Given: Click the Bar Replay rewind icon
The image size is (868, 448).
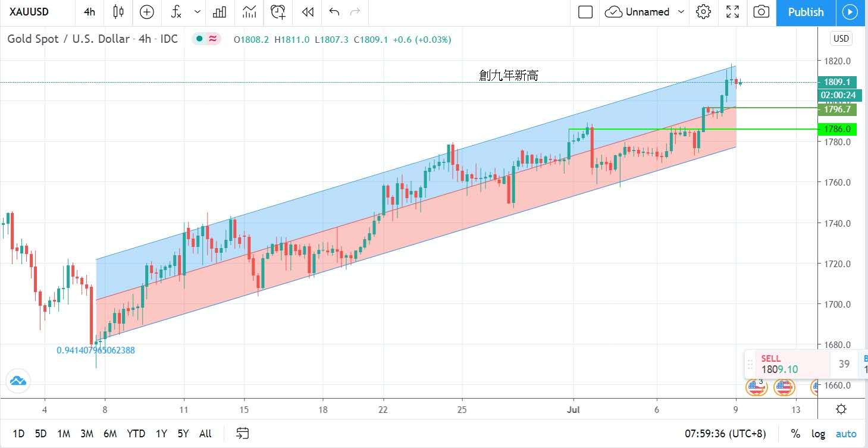Looking at the screenshot, I should point(307,12).
